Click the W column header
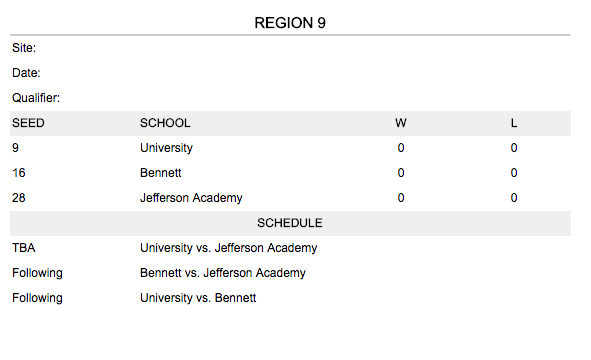The image size is (591, 360). pos(401,123)
